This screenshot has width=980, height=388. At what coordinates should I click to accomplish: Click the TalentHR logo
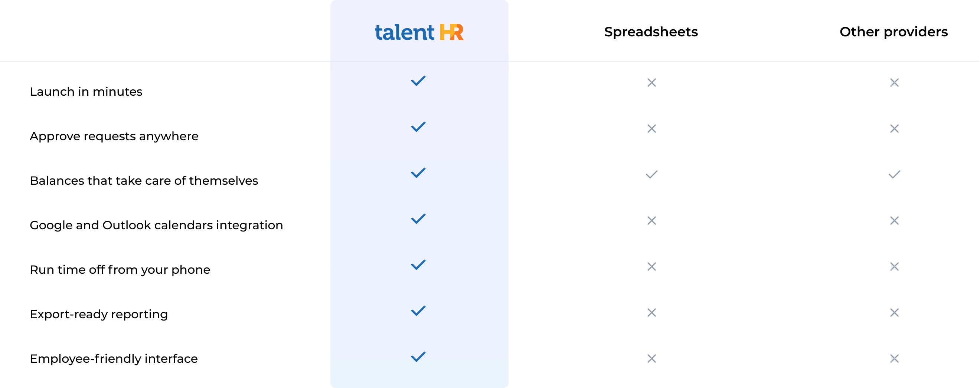(419, 32)
